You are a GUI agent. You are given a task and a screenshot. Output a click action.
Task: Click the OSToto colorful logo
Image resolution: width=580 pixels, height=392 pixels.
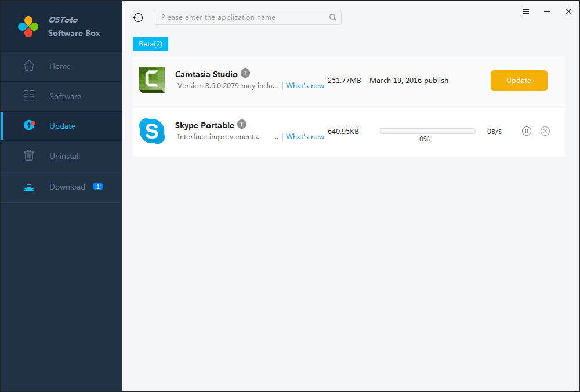(28, 27)
